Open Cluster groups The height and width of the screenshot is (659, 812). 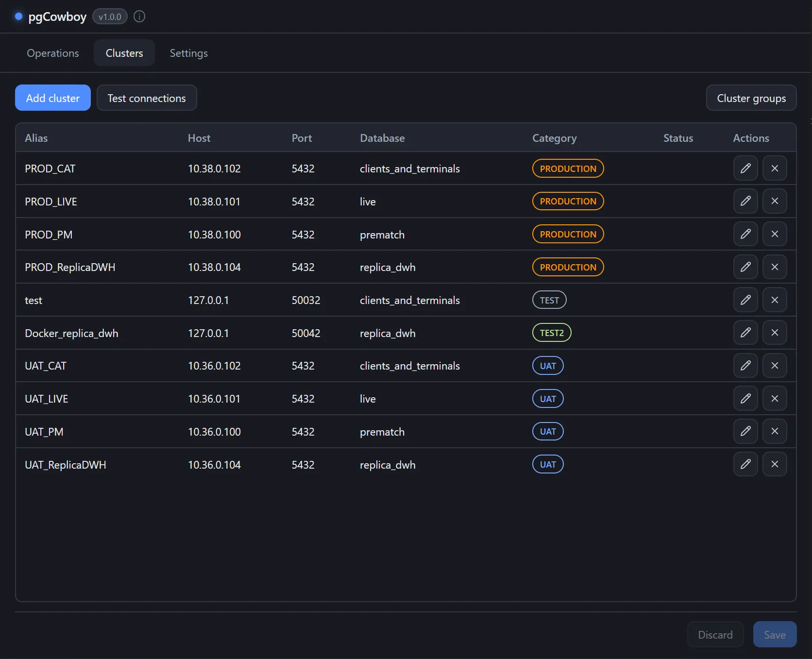click(751, 98)
